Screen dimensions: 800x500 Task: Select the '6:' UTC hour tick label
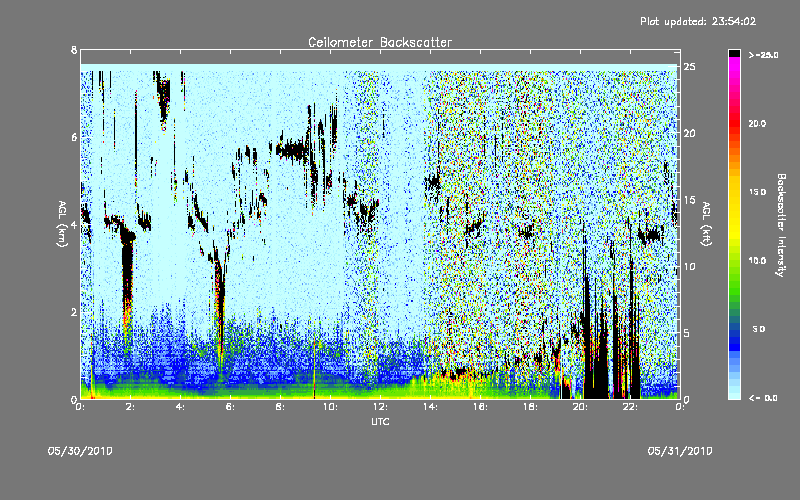tap(230, 407)
